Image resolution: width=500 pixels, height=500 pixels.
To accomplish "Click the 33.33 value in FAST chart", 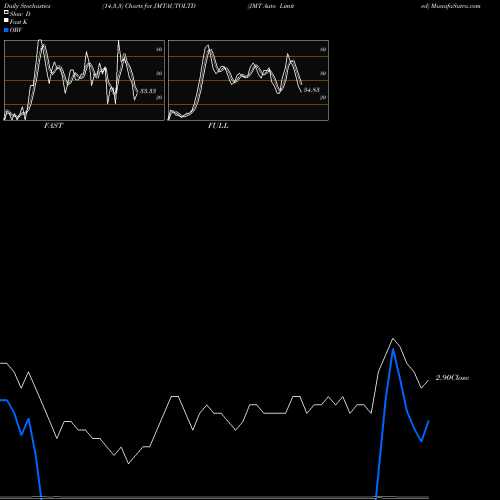I will point(148,91).
